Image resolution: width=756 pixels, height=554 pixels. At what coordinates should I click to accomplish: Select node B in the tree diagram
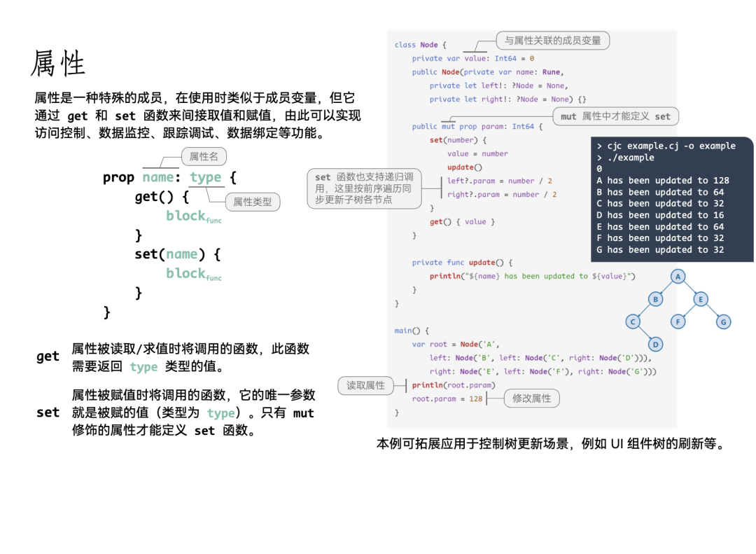point(655,299)
